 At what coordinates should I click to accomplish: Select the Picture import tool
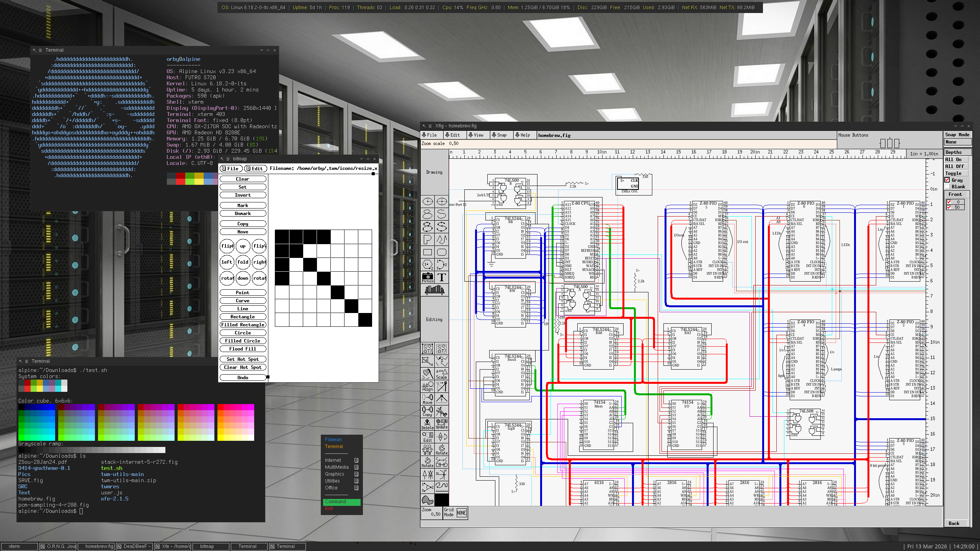pos(428,277)
